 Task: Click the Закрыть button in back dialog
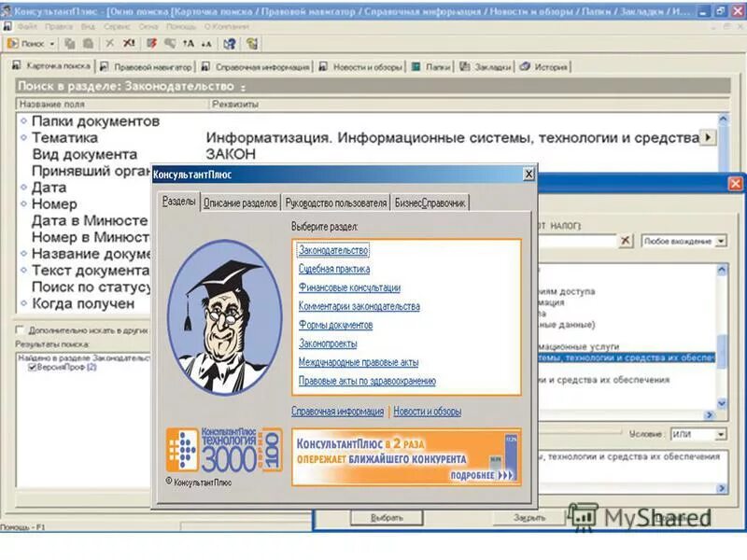point(529,518)
